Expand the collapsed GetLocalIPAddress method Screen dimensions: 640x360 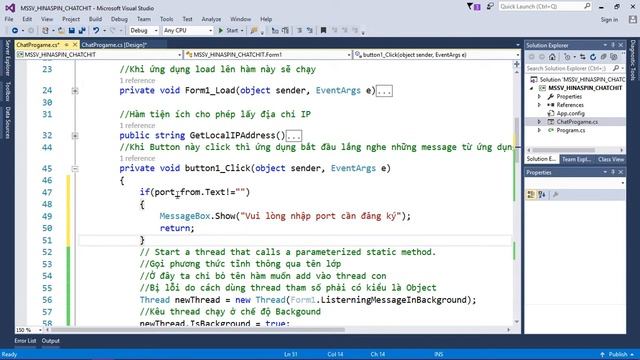pyautogui.click(x=75, y=136)
